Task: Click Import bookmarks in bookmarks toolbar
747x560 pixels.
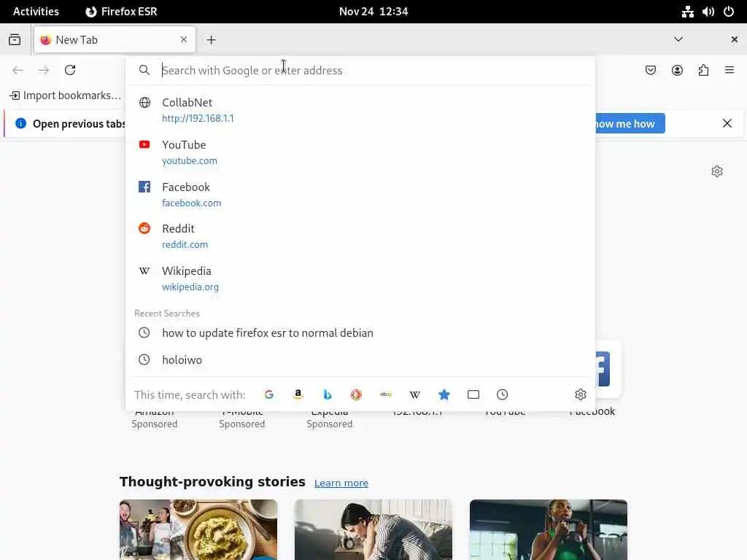Action: [x=65, y=96]
